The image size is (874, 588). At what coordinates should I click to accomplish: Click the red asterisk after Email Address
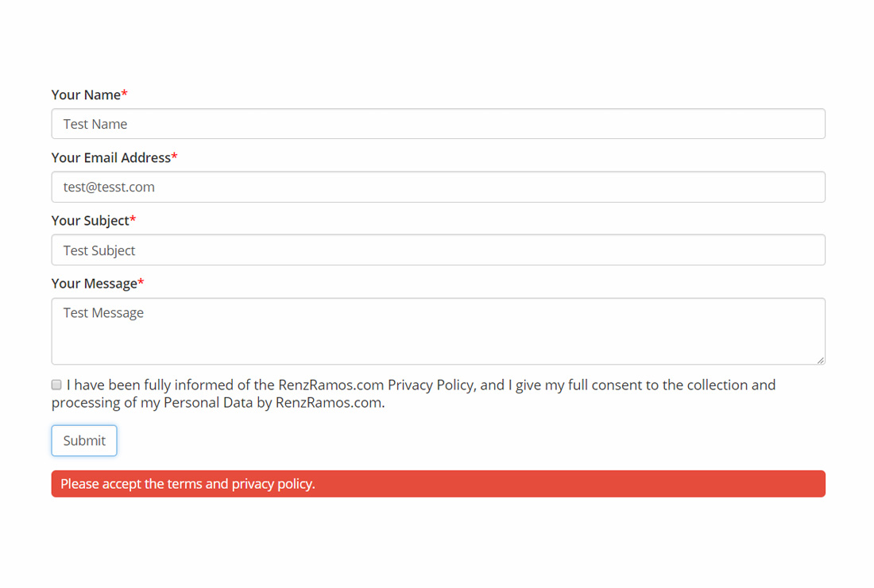coord(175,156)
